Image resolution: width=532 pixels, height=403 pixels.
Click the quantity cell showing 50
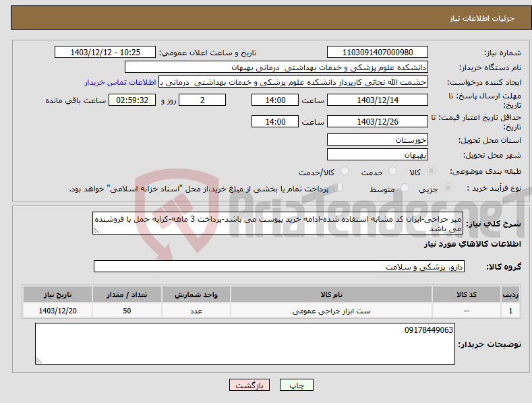[x=127, y=311]
